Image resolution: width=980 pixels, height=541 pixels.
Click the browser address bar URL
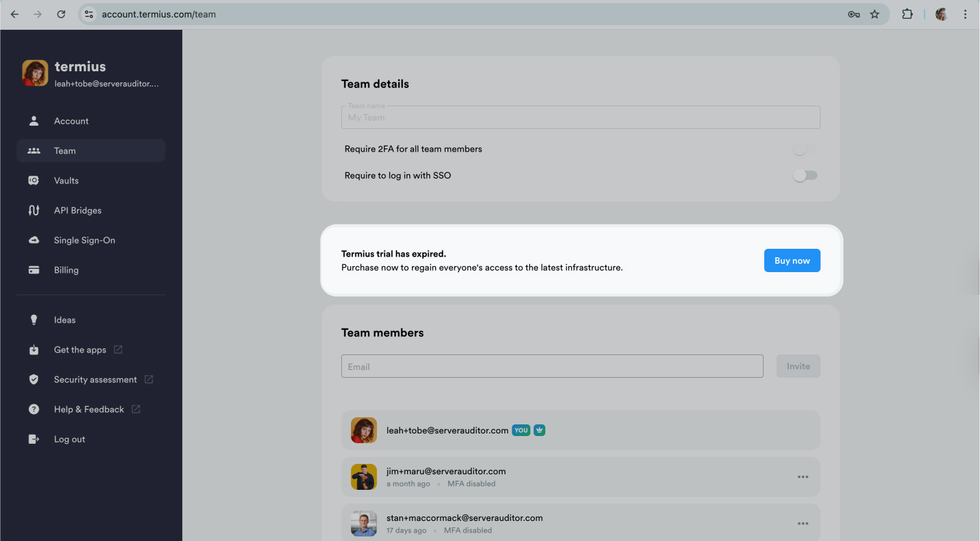coord(159,14)
